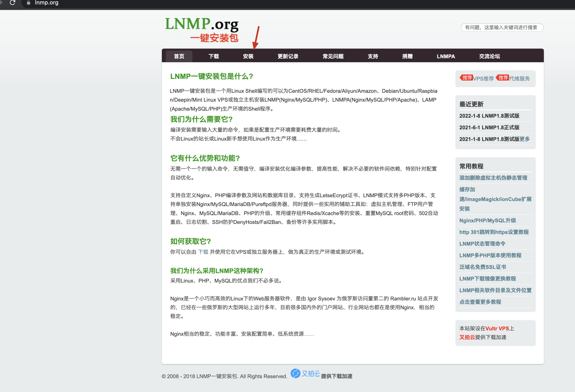Click heading LNMP一键安装包是什么?
Viewport: 575px width, 392px height.
click(212, 76)
